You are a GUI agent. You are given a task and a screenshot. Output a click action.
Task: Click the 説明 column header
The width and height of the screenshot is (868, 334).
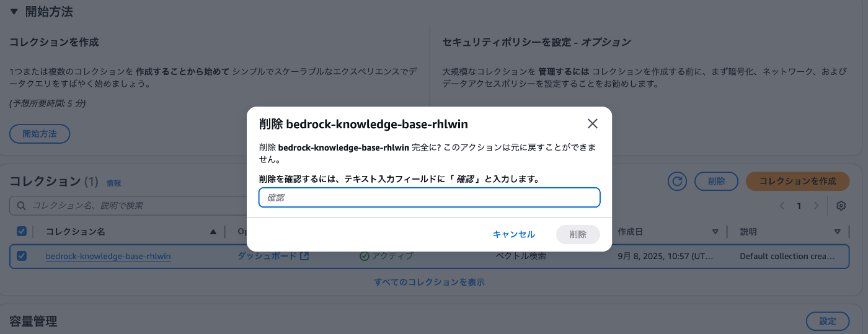[748, 232]
